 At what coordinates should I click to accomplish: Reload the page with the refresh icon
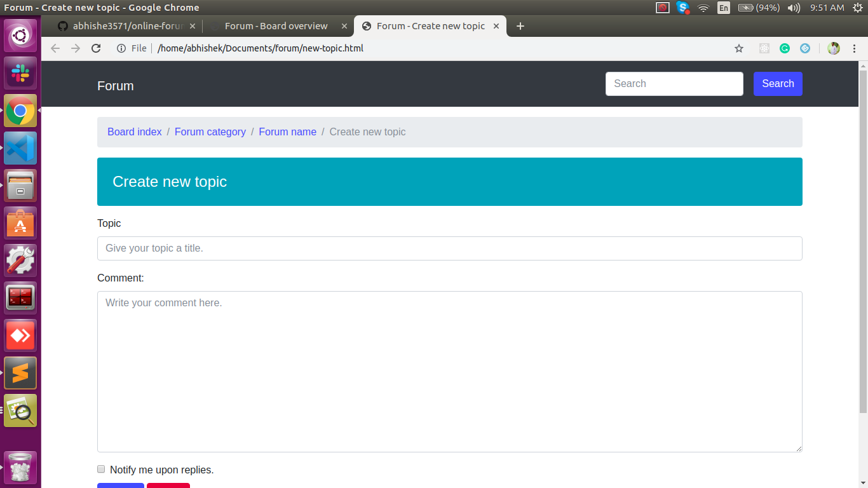(x=96, y=48)
